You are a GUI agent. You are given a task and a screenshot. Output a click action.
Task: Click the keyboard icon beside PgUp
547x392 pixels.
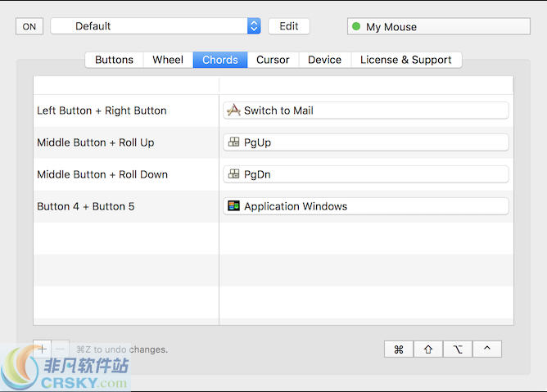coord(233,142)
